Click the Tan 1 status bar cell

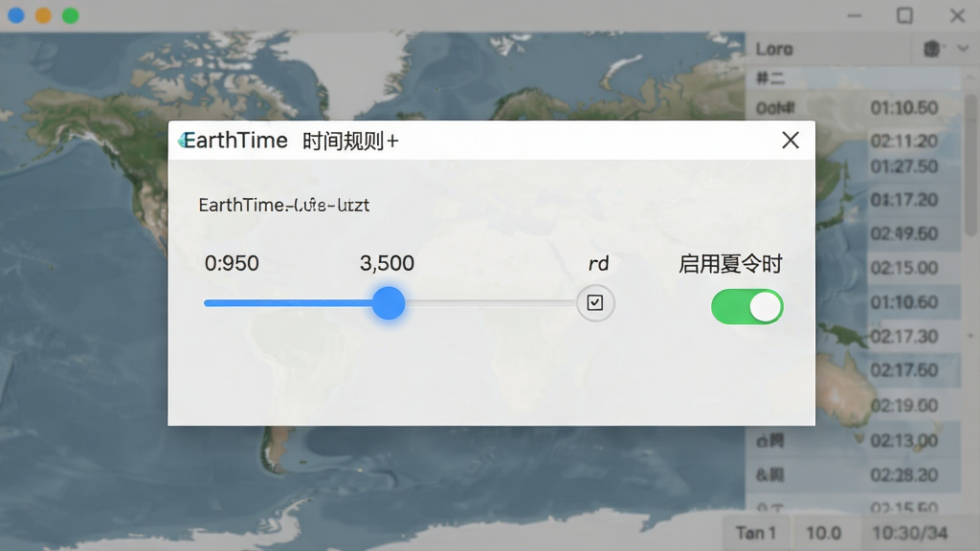(x=756, y=533)
